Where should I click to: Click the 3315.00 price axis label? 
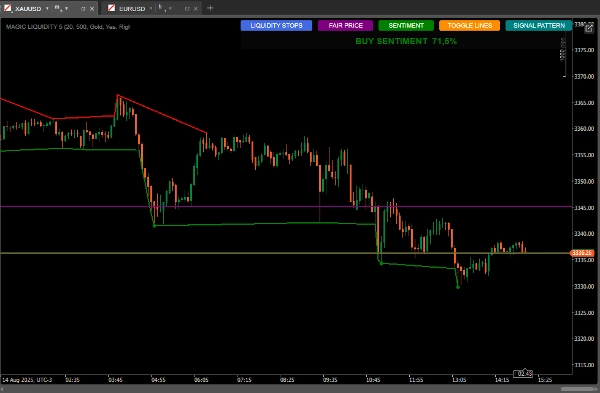(x=584, y=365)
